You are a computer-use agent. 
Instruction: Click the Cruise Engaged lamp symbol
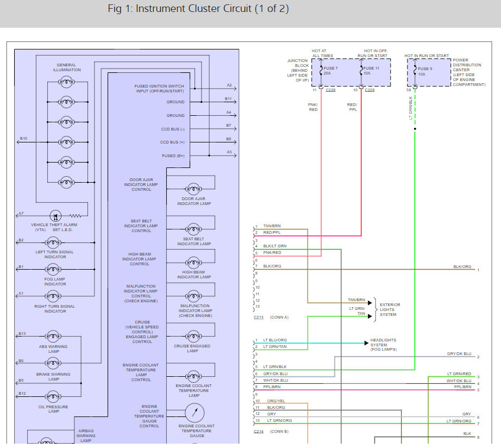coord(193,336)
